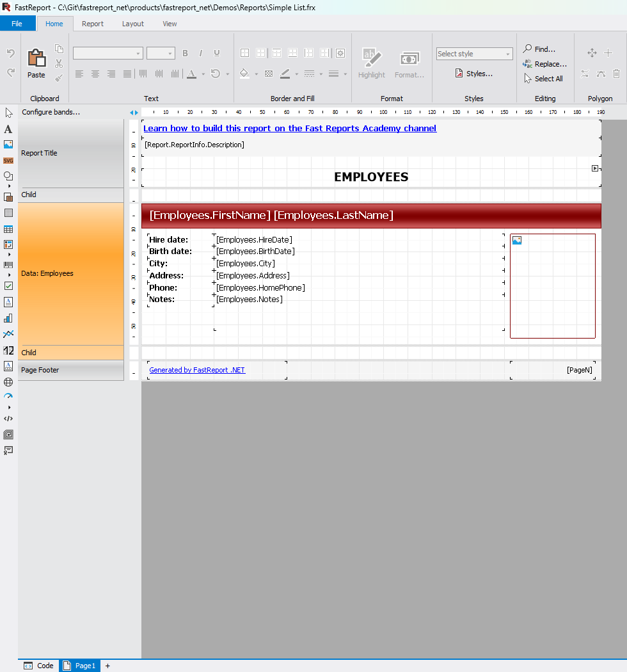The height and width of the screenshot is (672, 627).
Task: Click the Format Painter brush icon
Action: 59,78
